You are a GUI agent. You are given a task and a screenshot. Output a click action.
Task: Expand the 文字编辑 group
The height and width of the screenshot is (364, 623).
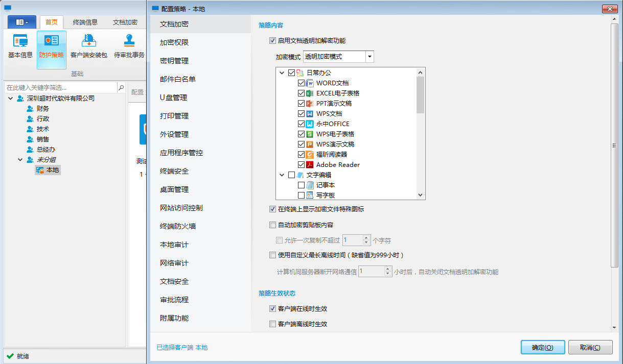[282, 175]
